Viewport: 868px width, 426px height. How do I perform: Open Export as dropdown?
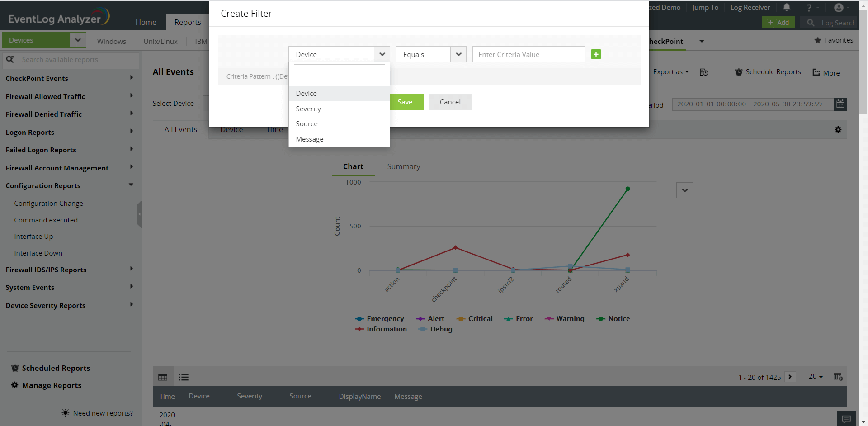(x=671, y=72)
